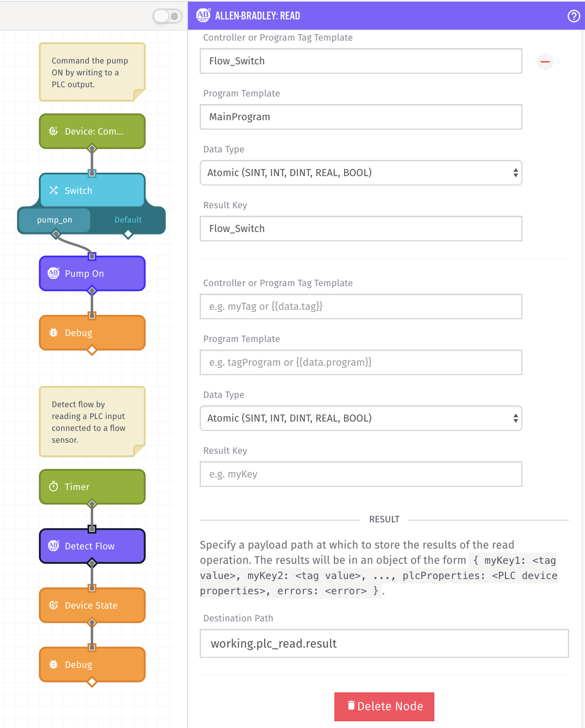
Task: Click the 'Command the pump ON' note
Action: 92,72
